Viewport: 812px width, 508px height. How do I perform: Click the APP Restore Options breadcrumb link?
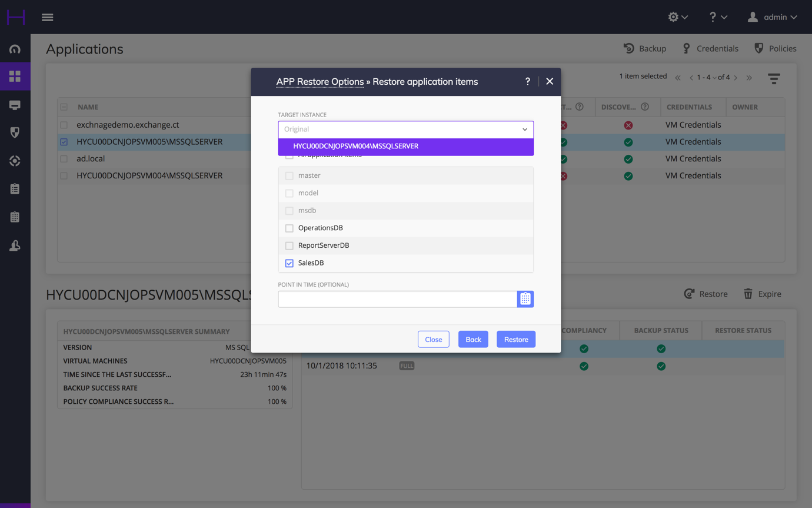coord(320,82)
